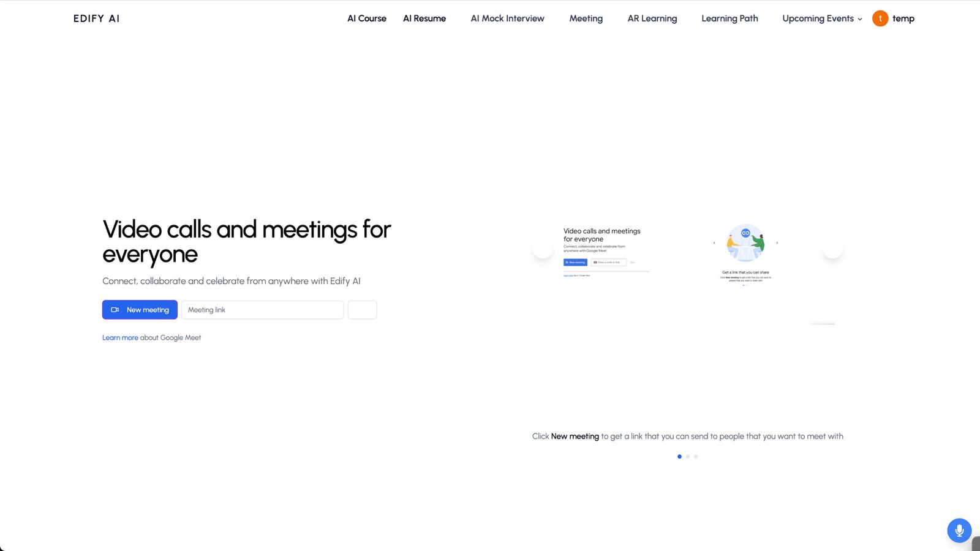Open AR Learning section
This screenshot has width=980, height=551.
652,18
